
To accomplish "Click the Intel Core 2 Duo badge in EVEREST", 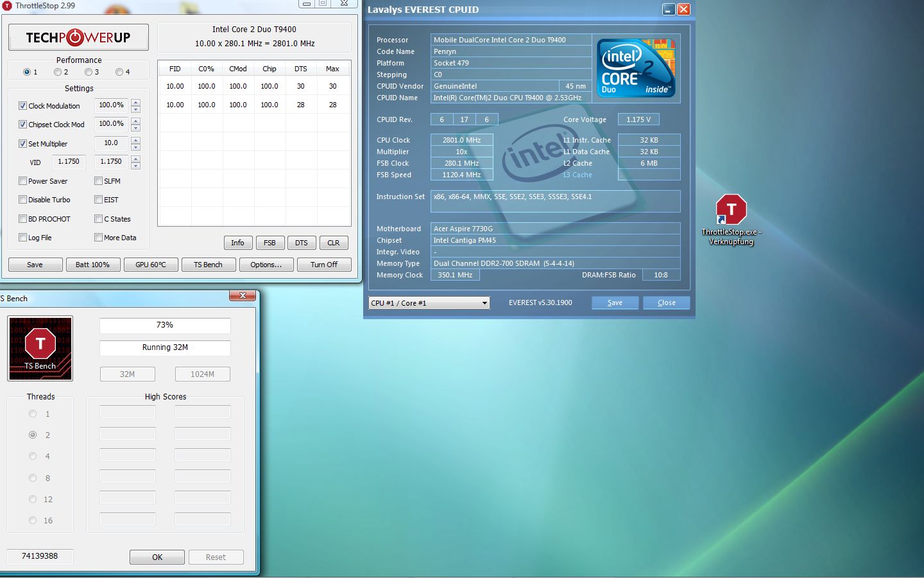I will (x=636, y=68).
